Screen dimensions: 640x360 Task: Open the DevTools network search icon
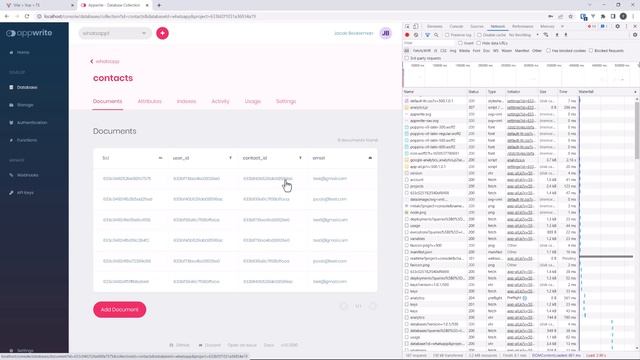(436, 35)
